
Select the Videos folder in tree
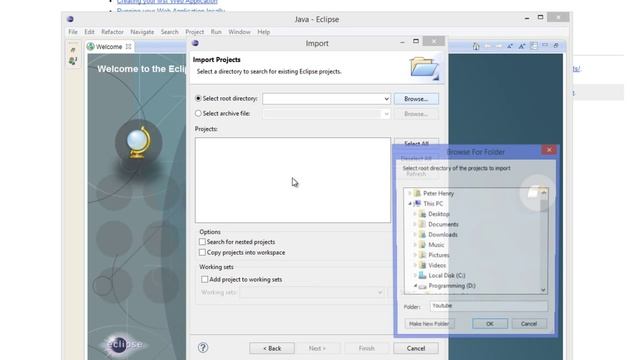click(x=437, y=265)
